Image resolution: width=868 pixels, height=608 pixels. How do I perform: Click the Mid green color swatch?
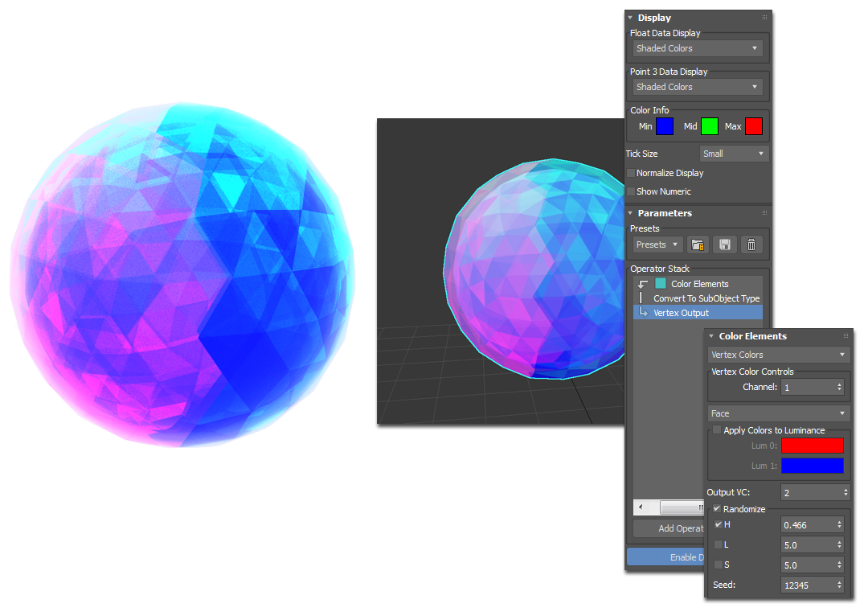click(709, 126)
